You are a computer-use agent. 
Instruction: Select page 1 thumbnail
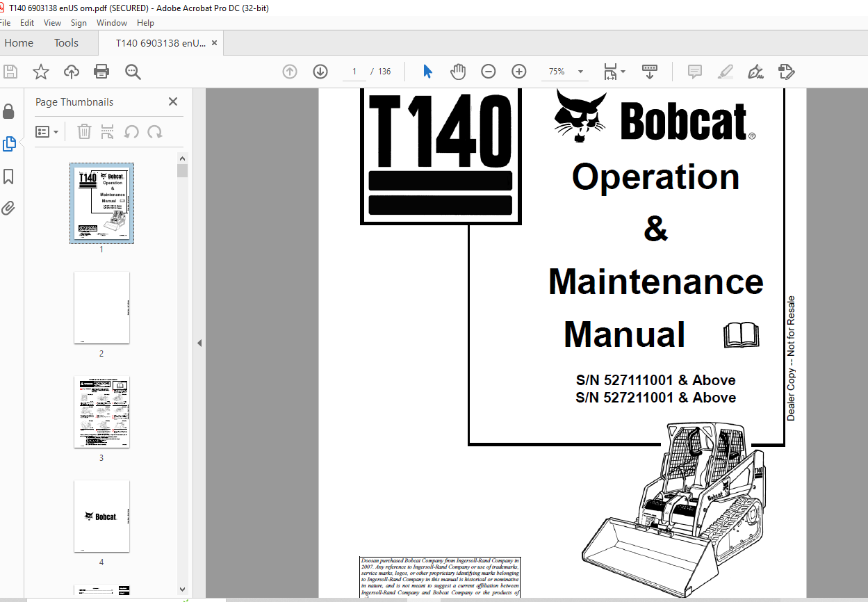point(101,203)
